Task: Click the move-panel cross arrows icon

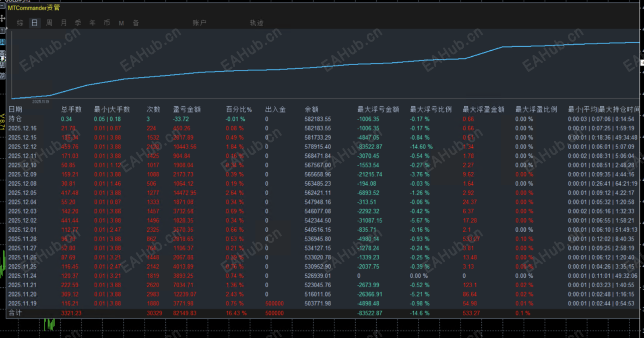Action: tap(2, 18)
